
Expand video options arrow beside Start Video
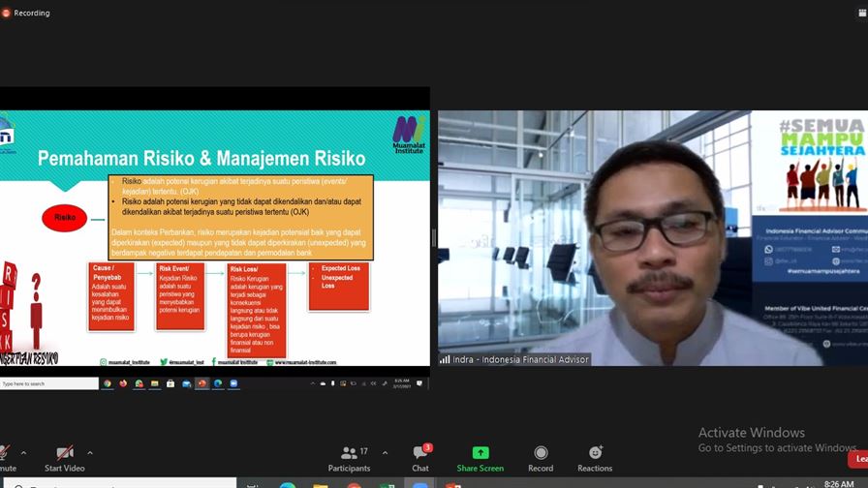pyautogui.click(x=90, y=452)
